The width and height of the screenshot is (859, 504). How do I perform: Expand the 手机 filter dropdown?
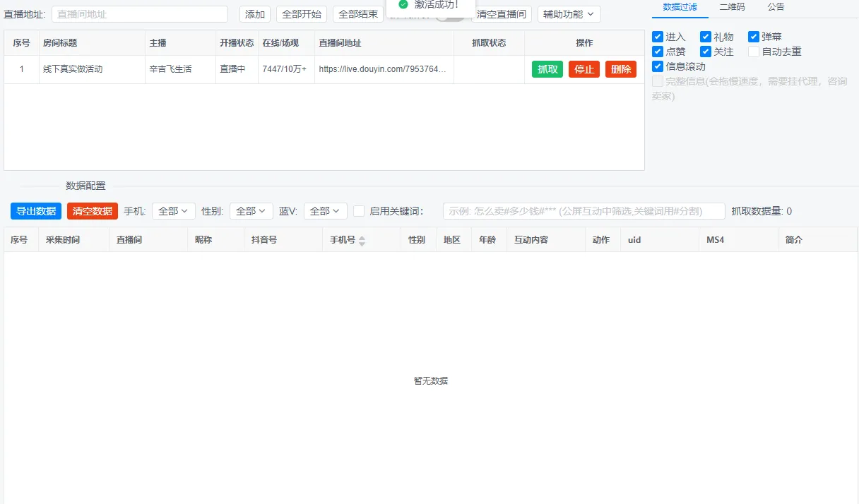174,211
